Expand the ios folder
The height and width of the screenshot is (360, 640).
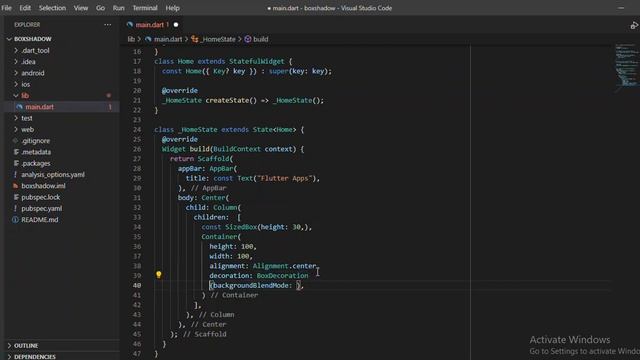click(x=25, y=84)
